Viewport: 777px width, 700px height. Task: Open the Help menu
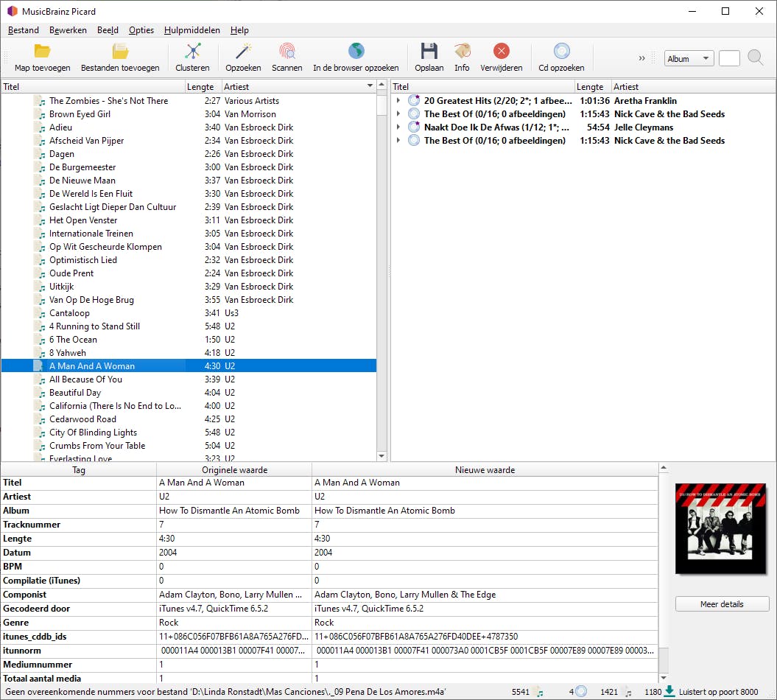239,30
